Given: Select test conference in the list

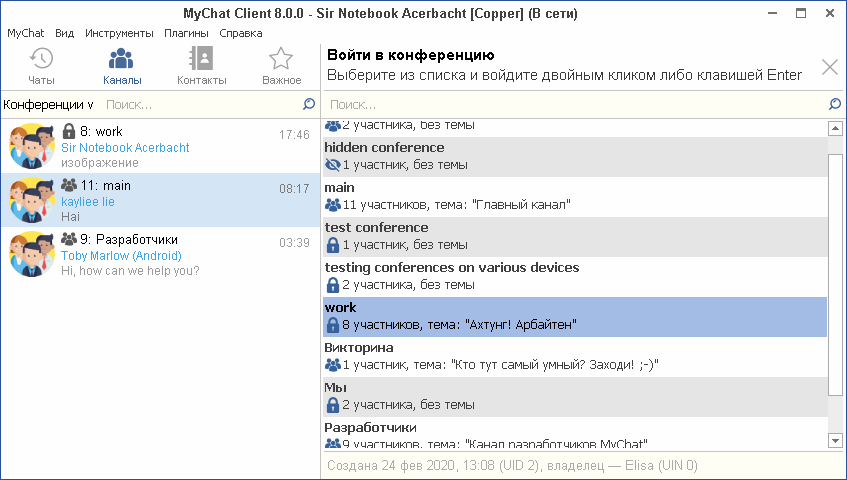Looking at the screenshot, I should [x=575, y=237].
